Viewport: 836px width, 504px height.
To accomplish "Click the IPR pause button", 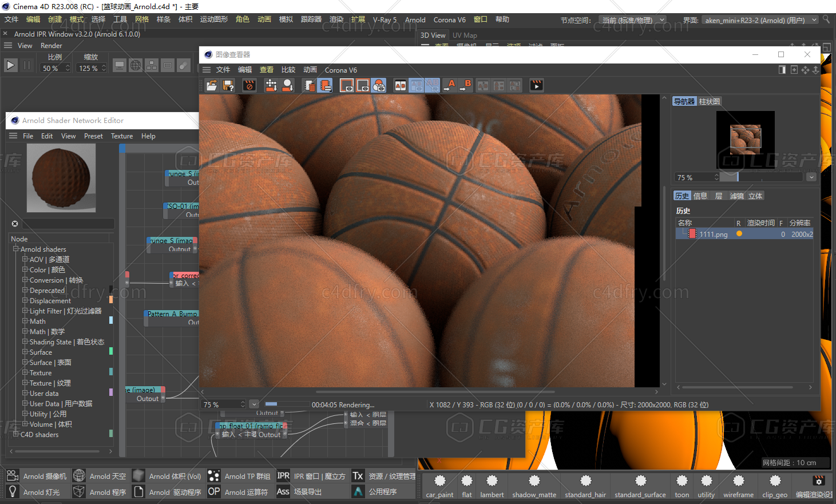I will (x=27, y=65).
